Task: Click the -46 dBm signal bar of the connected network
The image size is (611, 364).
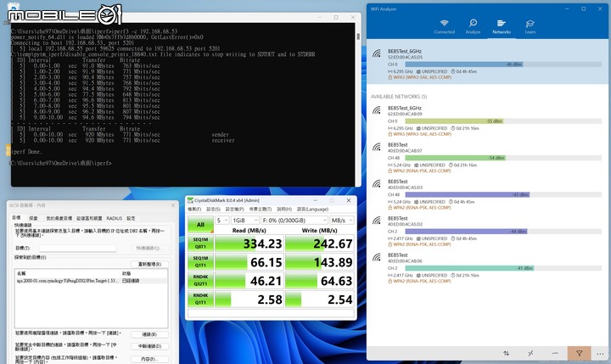Action: pyautogui.click(x=463, y=64)
